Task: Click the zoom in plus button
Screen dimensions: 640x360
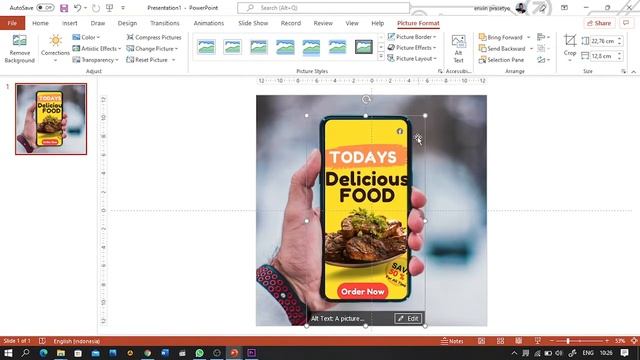Action: click(607, 341)
